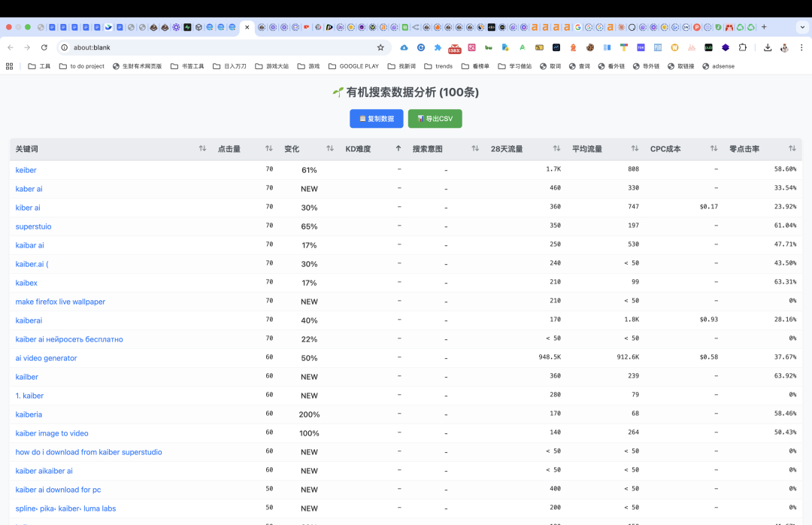
Task: Open a new tab with plus button
Action: tap(764, 27)
